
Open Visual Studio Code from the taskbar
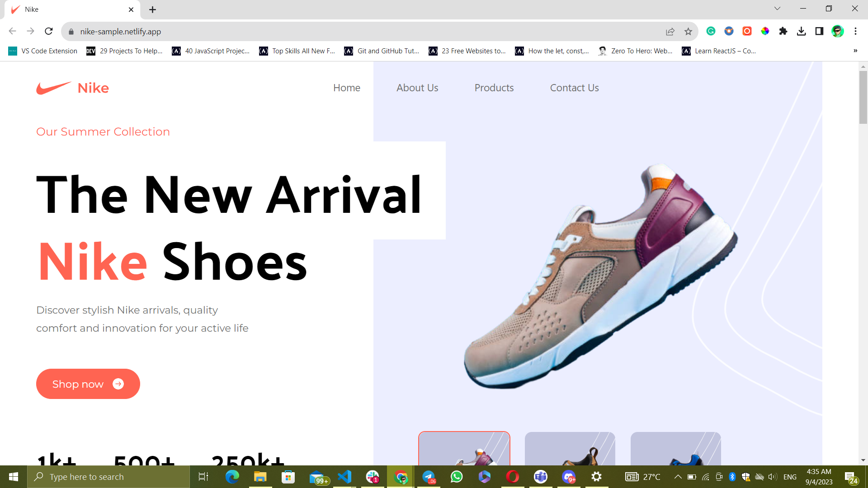[x=344, y=477]
